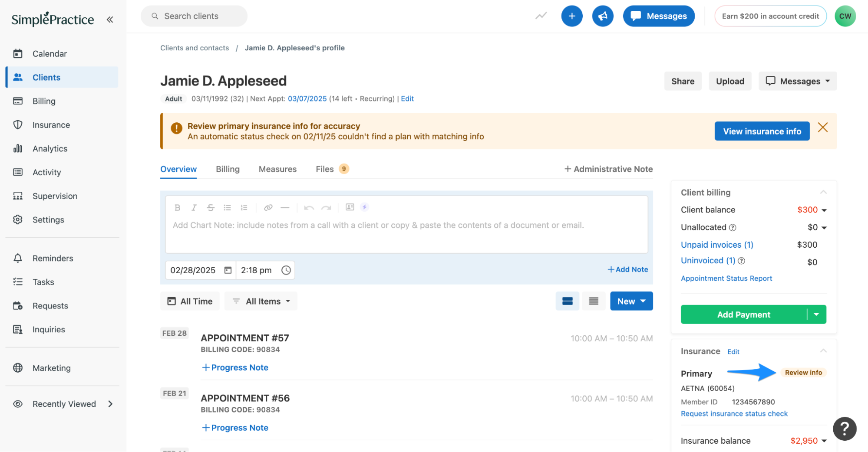Click the Uninvoiced help icon
Image resolution: width=868 pixels, height=452 pixels.
(741, 261)
